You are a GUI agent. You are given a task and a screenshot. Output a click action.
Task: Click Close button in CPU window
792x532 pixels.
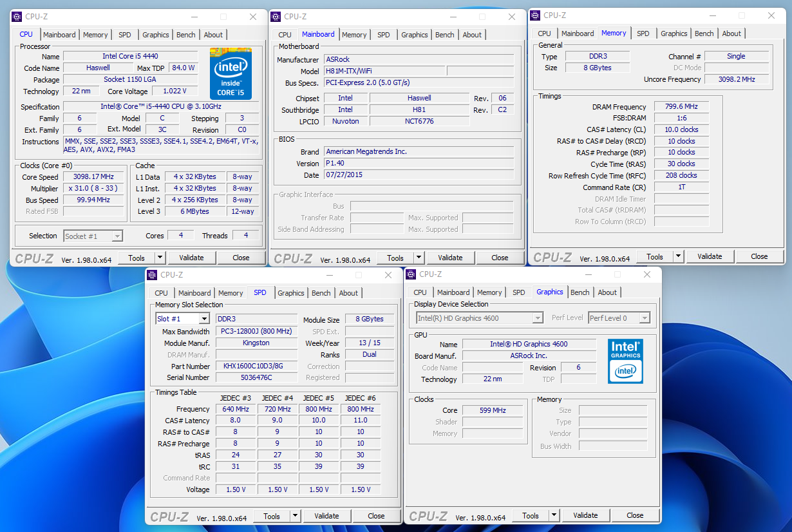[241, 258]
